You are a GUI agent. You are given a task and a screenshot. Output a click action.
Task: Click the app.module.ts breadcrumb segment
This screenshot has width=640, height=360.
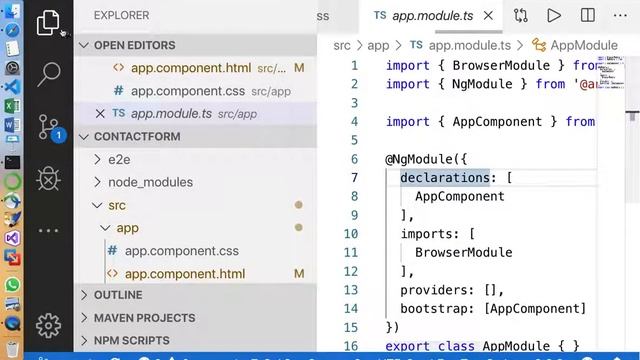click(460, 45)
